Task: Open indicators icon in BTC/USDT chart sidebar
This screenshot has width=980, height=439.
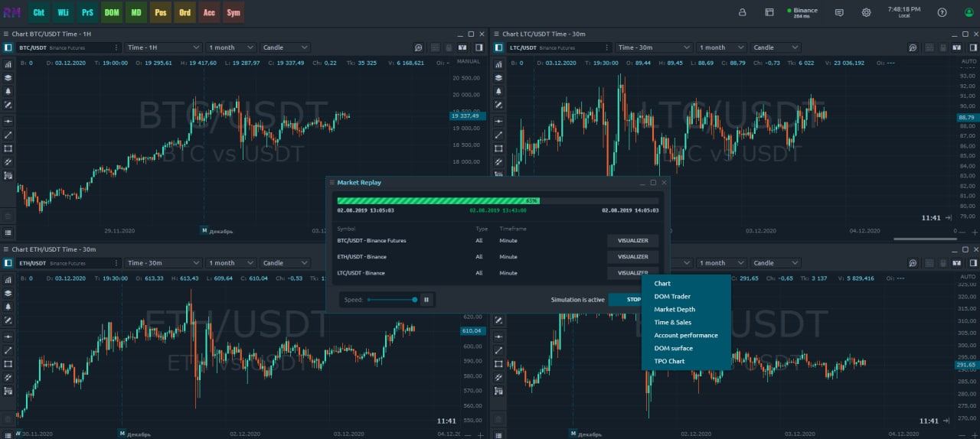Action: [x=8, y=63]
